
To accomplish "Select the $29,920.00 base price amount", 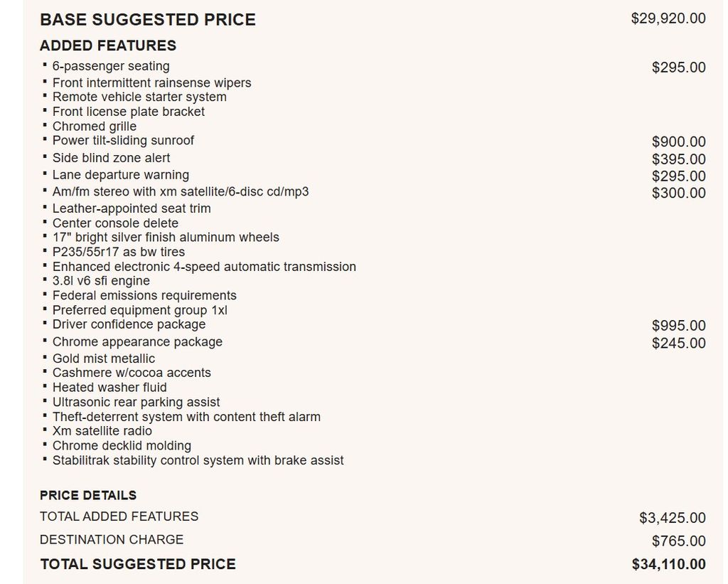I will click(668, 18).
